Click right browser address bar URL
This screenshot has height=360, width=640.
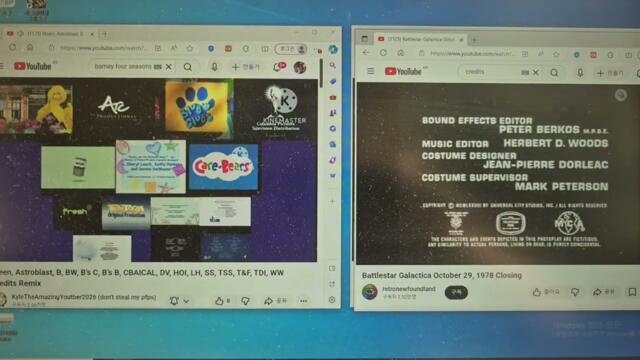click(x=473, y=53)
